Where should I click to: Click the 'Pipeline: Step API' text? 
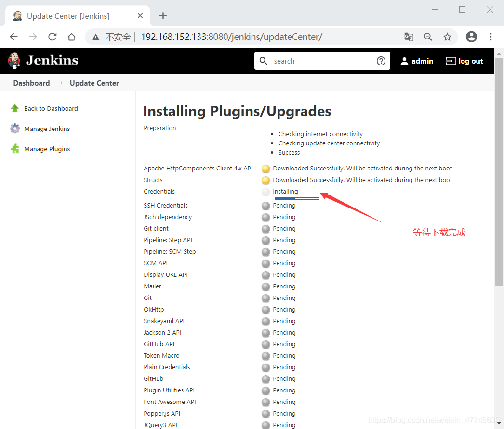tap(168, 240)
